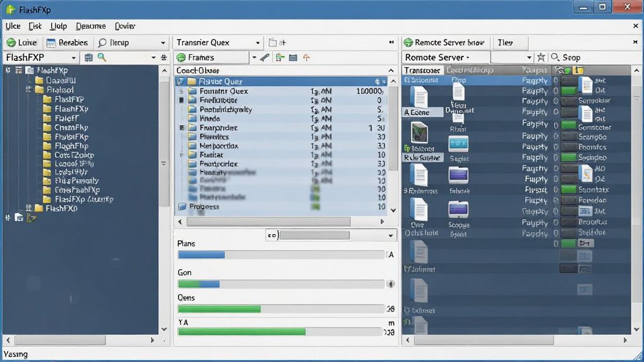Tick the checkbox on the Raster Quex row

[x=180, y=81]
